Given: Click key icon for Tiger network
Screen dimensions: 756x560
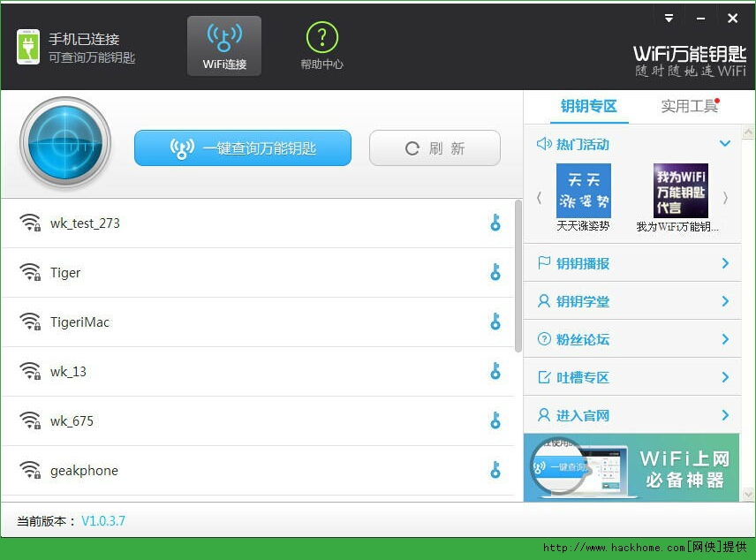Looking at the screenshot, I should [495, 273].
